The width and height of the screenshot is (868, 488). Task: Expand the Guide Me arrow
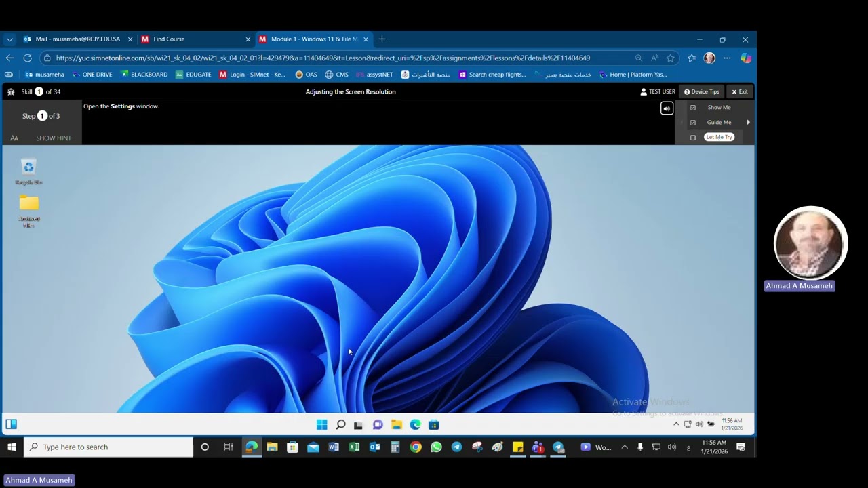(748, 123)
